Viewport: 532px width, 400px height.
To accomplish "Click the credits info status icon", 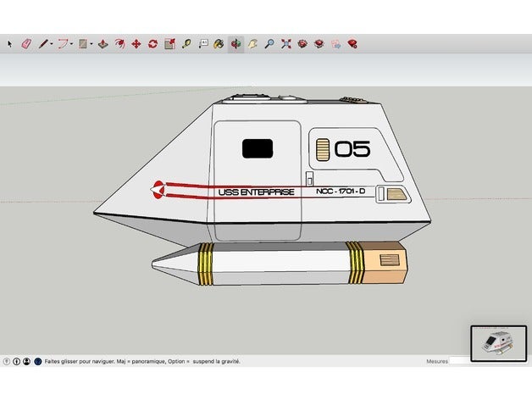I will (16, 362).
